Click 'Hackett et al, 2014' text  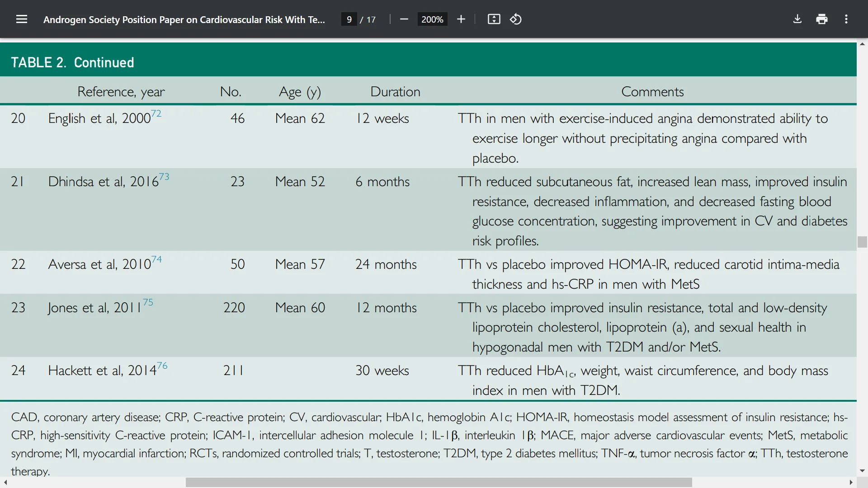pyautogui.click(x=102, y=371)
